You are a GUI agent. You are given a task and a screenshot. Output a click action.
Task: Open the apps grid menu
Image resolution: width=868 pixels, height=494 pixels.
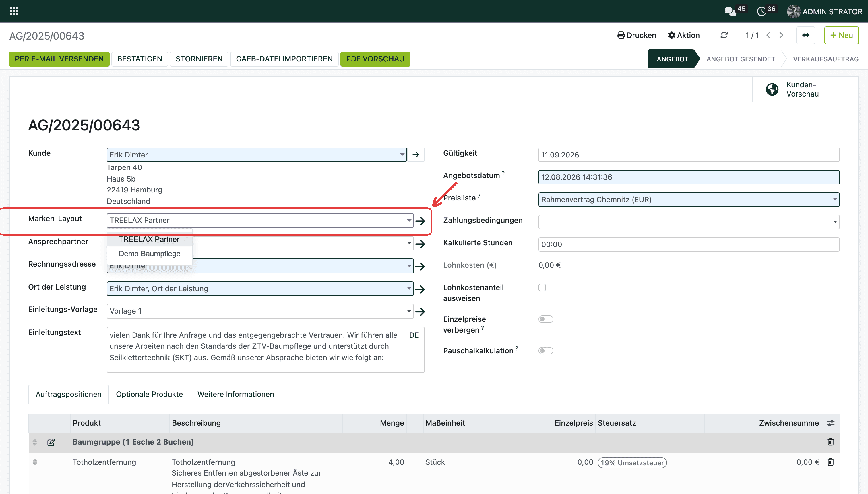click(x=14, y=11)
